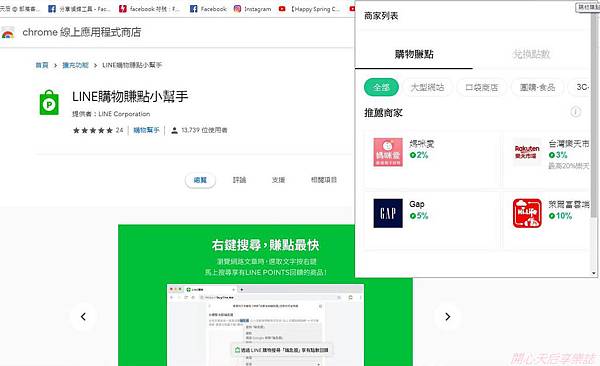Screen dimensions: 600x366
Task: Click the info icon next to 推薦商家
Action: 576,112
